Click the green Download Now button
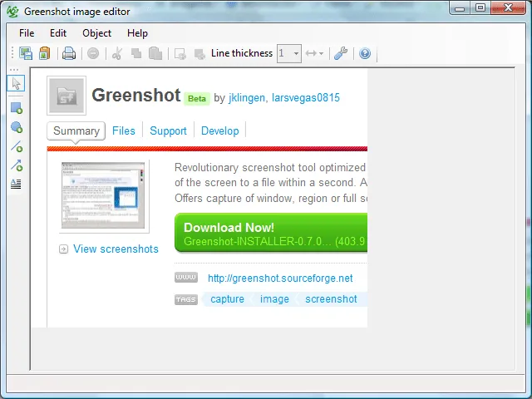This screenshot has height=399, width=532. pos(271,233)
